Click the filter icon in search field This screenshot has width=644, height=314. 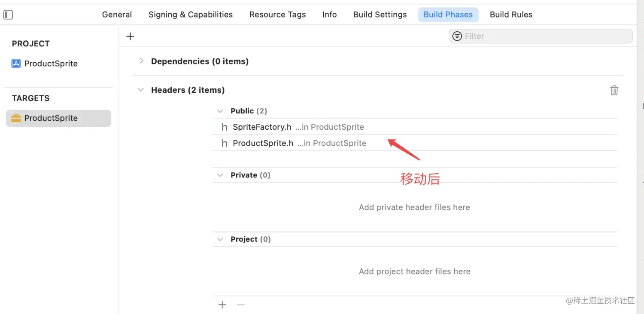pyautogui.click(x=458, y=36)
